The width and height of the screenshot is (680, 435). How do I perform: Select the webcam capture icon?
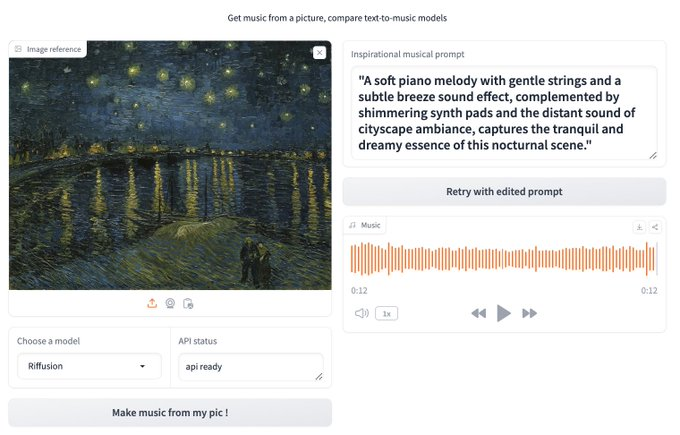click(170, 303)
